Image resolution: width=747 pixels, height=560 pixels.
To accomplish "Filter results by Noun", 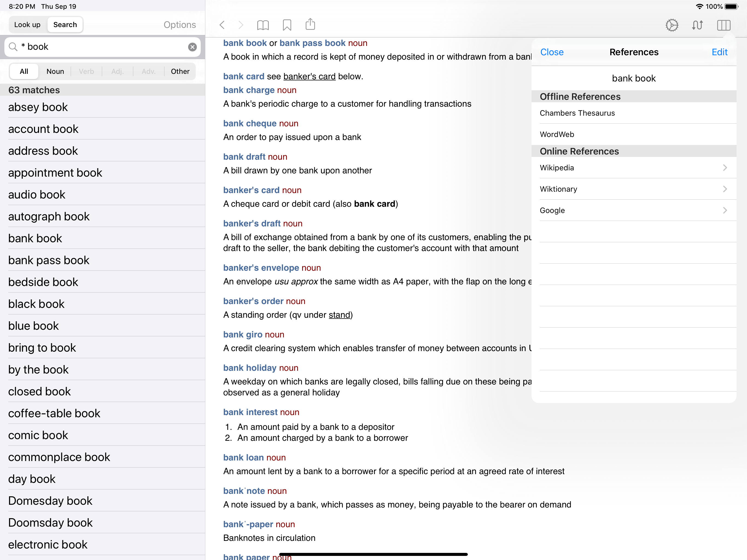I will pyautogui.click(x=55, y=71).
